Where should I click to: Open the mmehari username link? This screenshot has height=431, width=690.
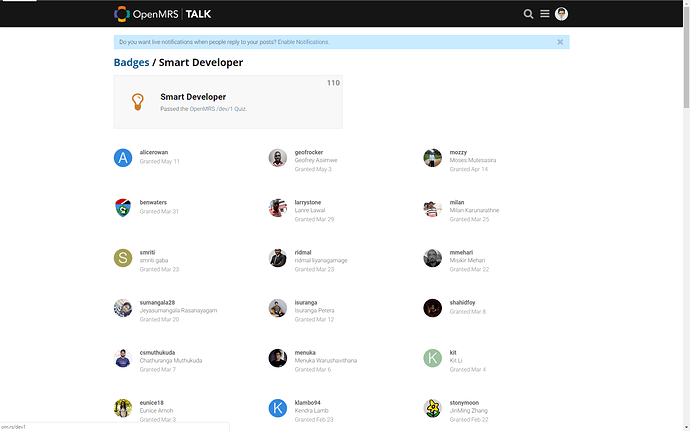coord(461,253)
